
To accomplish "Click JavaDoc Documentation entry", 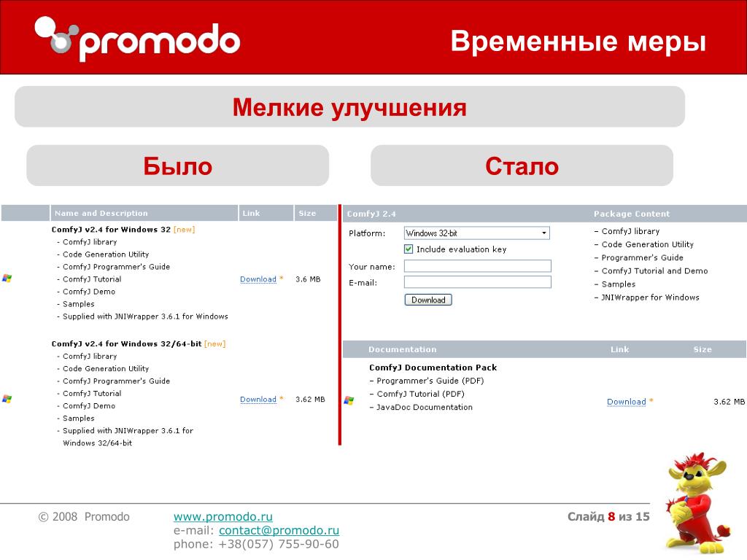I will [425, 407].
